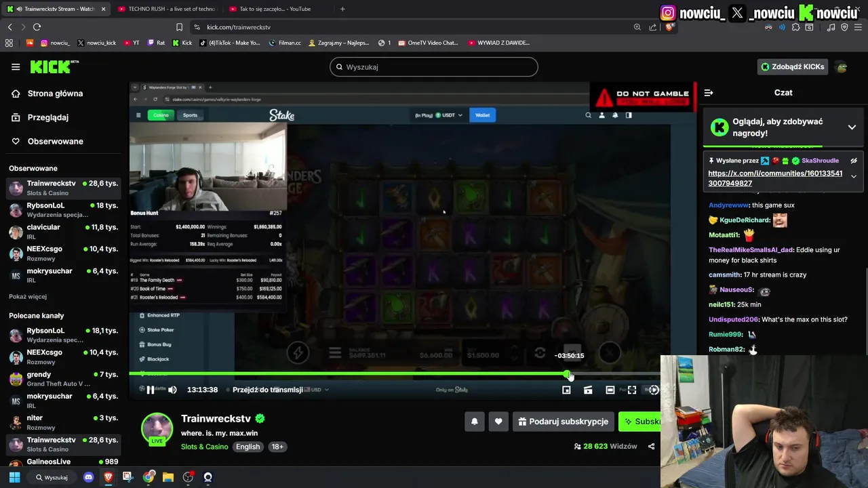The image size is (868, 488).
Task: Pause the stream with the player pause button
Action: [151, 390]
